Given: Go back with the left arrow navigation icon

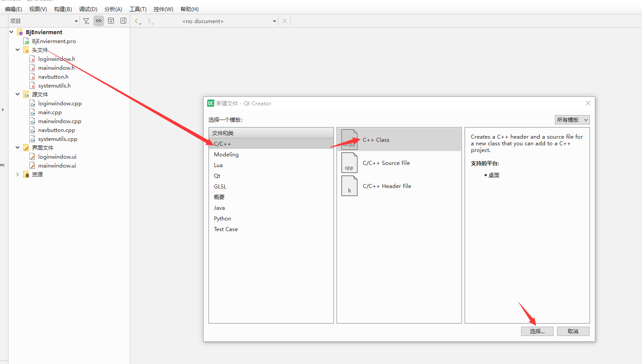Looking at the screenshot, I should click(138, 21).
